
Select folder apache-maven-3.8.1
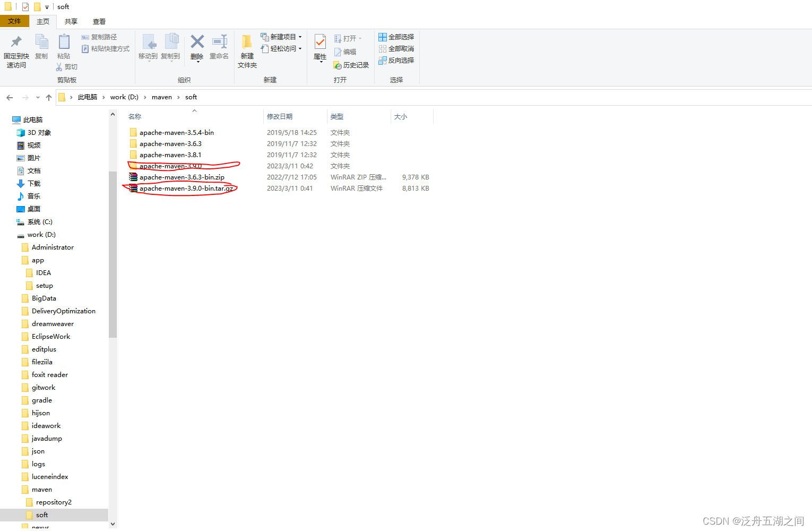coord(170,155)
